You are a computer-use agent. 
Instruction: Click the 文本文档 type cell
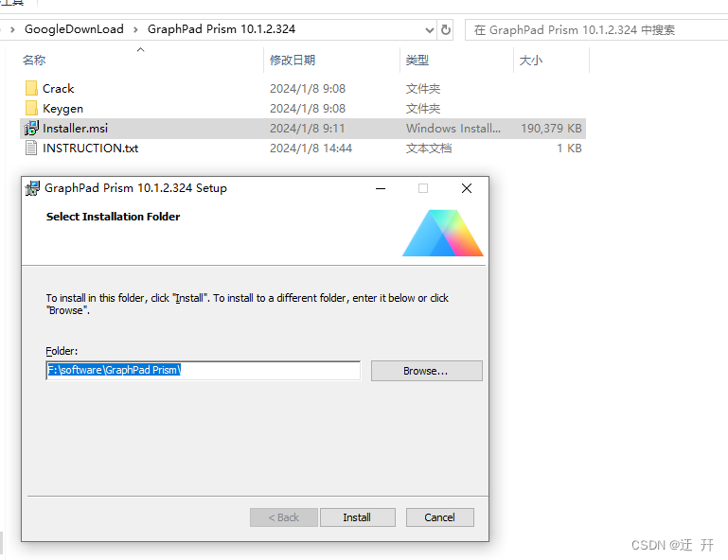(429, 148)
